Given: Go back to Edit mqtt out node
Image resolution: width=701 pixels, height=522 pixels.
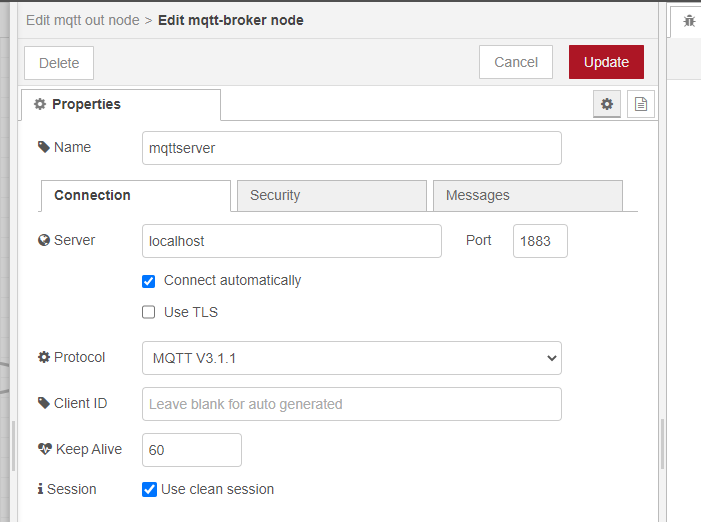Looking at the screenshot, I should point(83,20).
